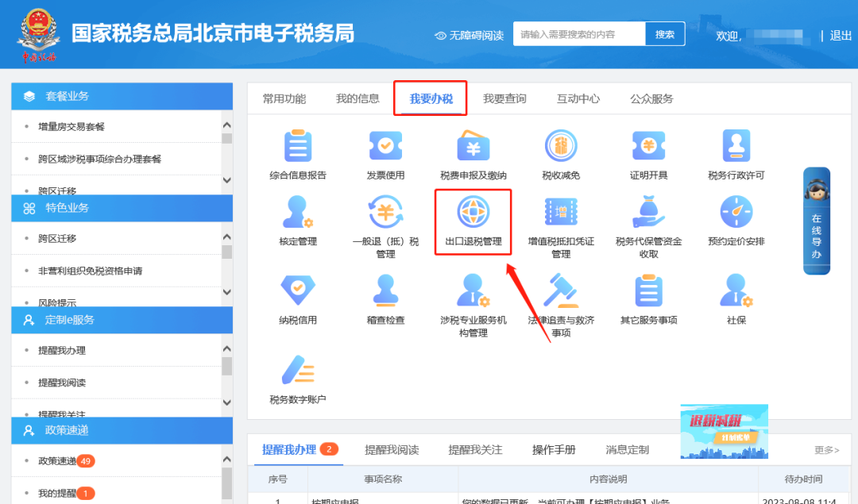The image size is (858, 504).
Task: Click the 内容说明 column header
Action: click(608, 479)
